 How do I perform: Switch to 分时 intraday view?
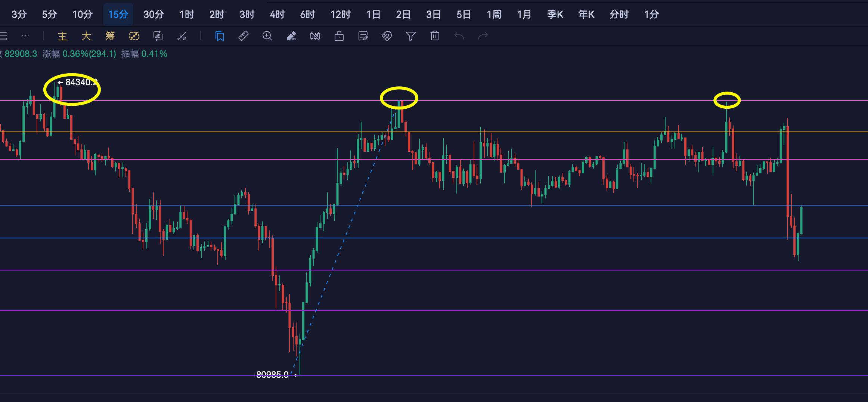pyautogui.click(x=619, y=15)
